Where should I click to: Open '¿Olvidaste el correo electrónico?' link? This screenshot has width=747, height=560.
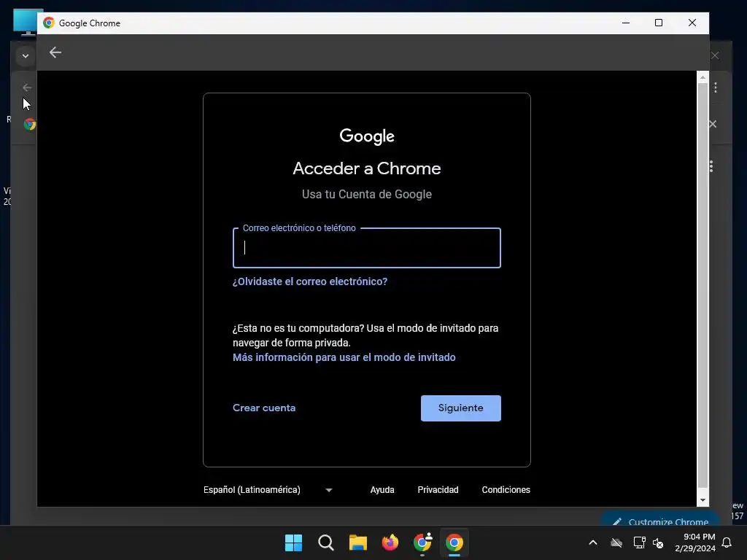(309, 281)
